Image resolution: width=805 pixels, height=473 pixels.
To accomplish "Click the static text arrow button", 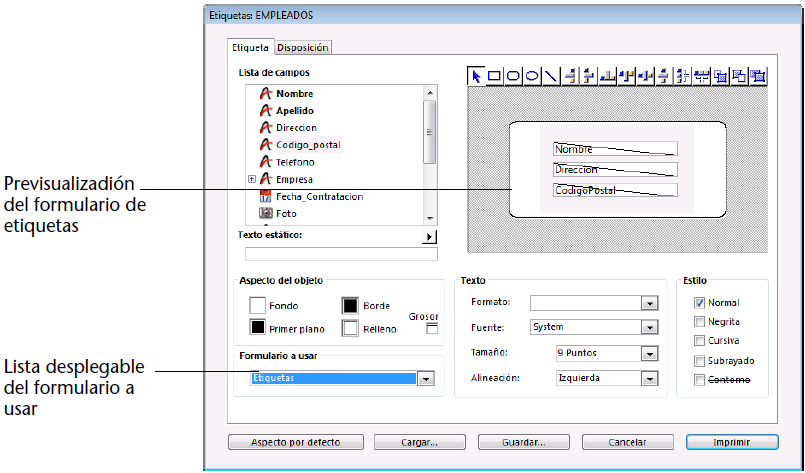I will (x=430, y=236).
